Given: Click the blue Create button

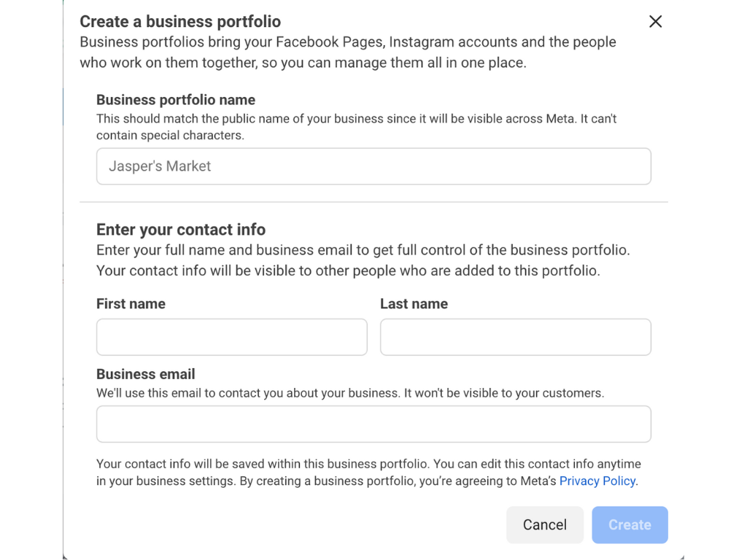Looking at the screenshot, I should tap(630, 525).
